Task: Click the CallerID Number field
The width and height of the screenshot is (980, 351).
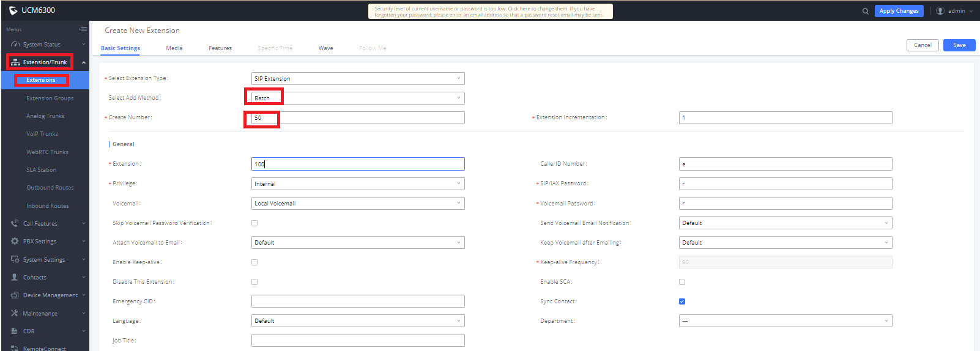Action: coord(785,164)
